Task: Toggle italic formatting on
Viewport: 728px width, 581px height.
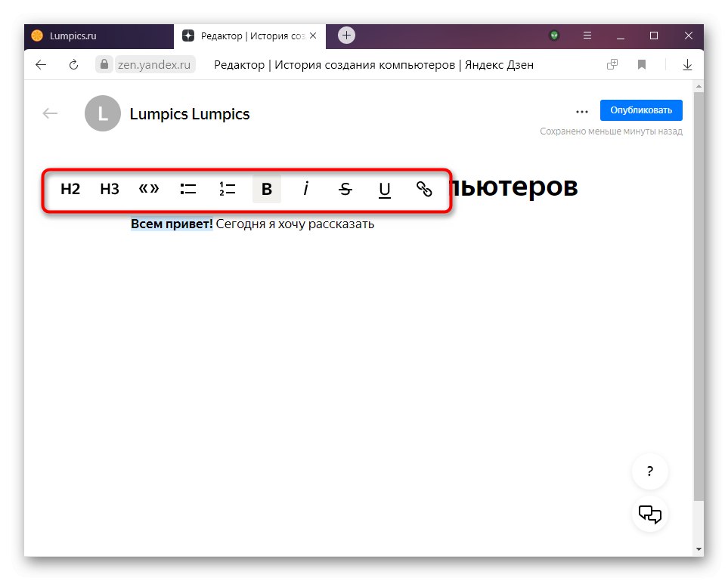Action: [305, 190]
